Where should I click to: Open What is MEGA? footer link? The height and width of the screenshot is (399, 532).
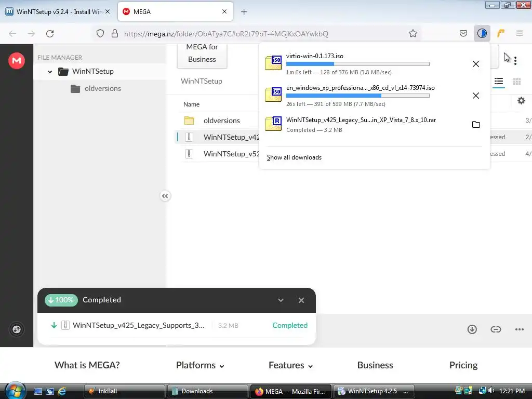click(87, 365)
